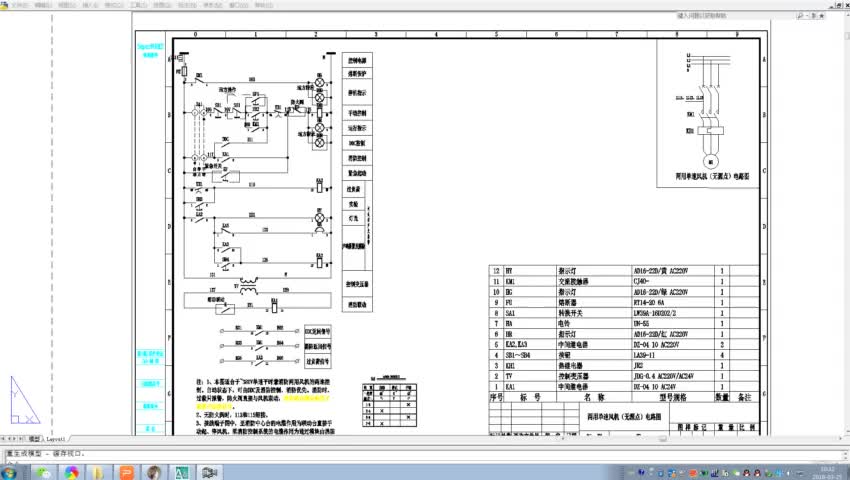Image resolution: width=850 pixels, height=480 pixels.
Task: Switch to the Layout1 tab
Action: (56, 439)
